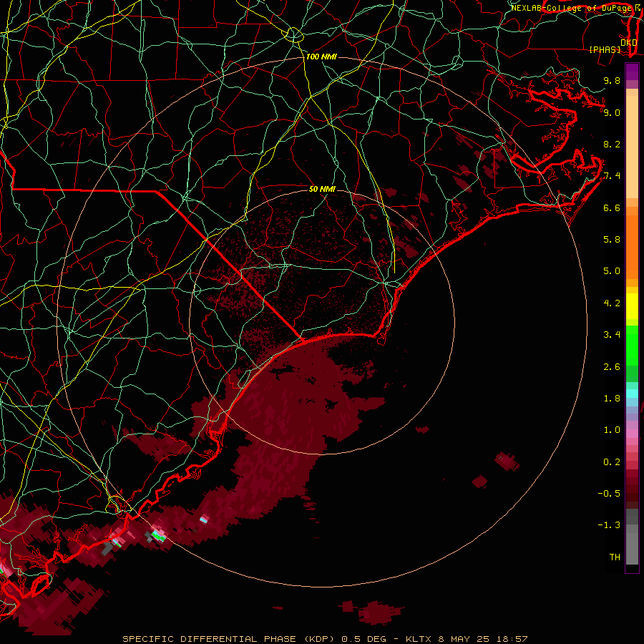Select the 5.0 scale value
This screenshot has height=644, width=644.
612,271
